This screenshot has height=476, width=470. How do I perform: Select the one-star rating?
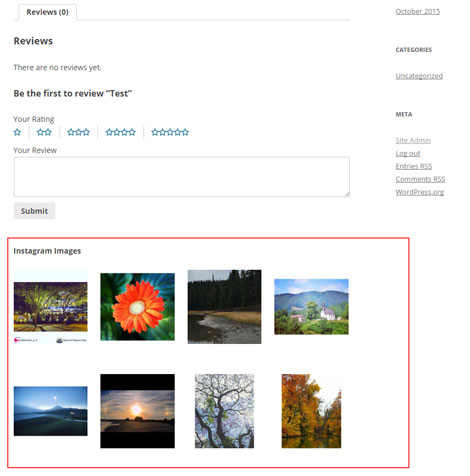[17, 132]
